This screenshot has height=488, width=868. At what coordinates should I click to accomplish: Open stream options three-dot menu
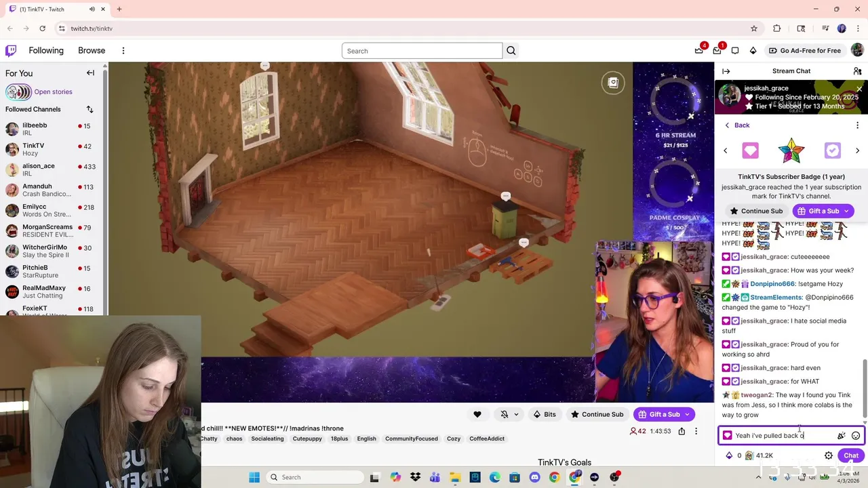(x=696, y=431)
